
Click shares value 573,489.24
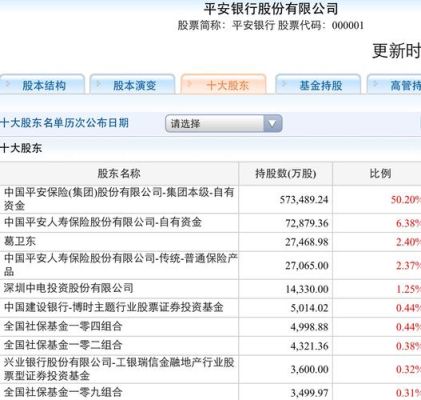tap(304, 200)
